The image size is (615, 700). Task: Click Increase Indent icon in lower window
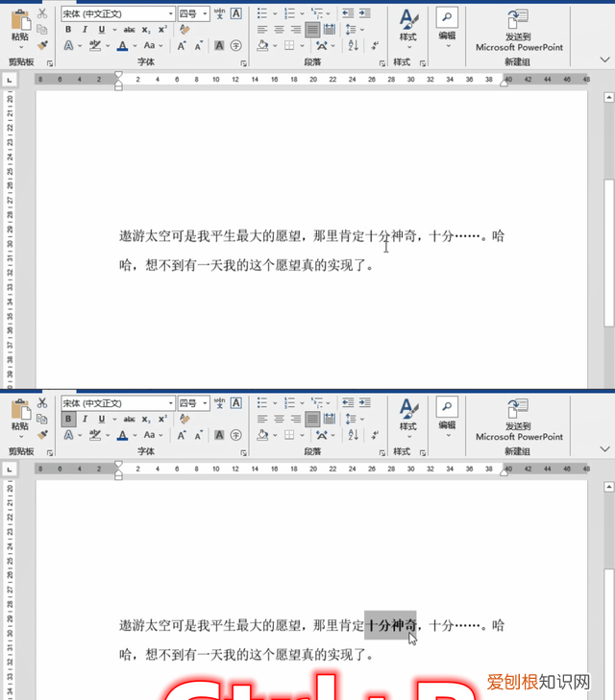tap(365, 403)
